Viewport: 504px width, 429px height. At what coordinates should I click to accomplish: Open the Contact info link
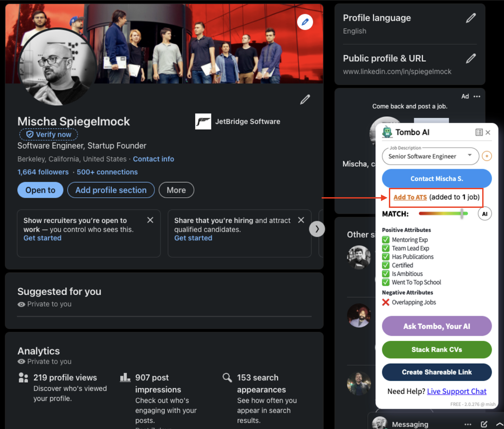(x=153, y=159)
